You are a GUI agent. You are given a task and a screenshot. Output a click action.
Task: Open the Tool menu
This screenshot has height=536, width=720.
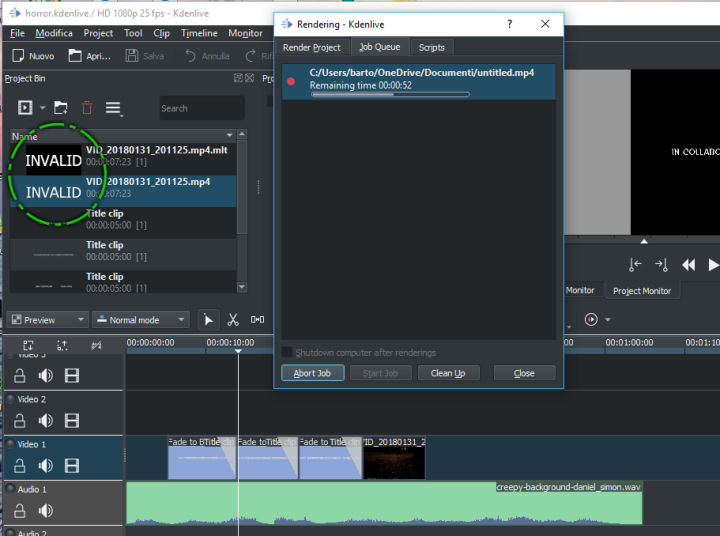tap(133, 33)
